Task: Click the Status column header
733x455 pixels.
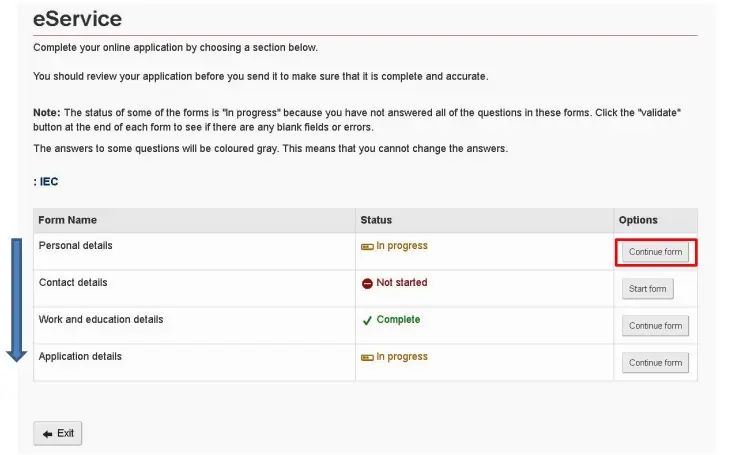Action: 376,220
